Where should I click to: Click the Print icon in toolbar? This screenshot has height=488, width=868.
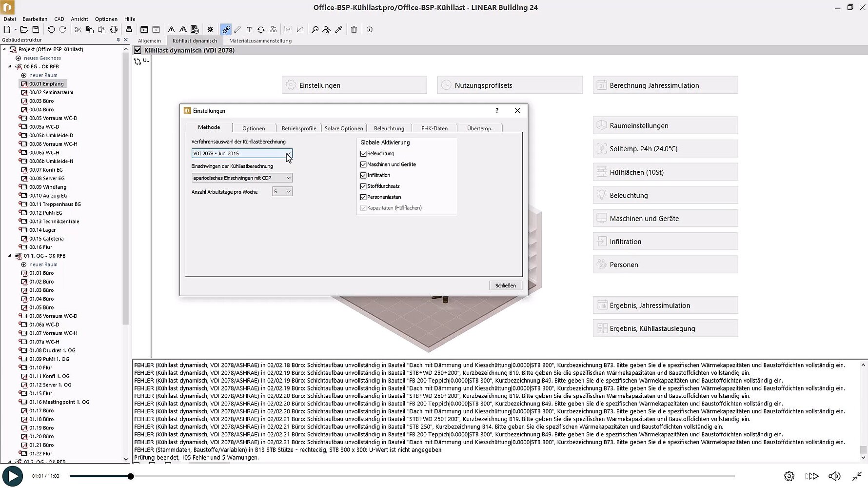tap(129, 30)
